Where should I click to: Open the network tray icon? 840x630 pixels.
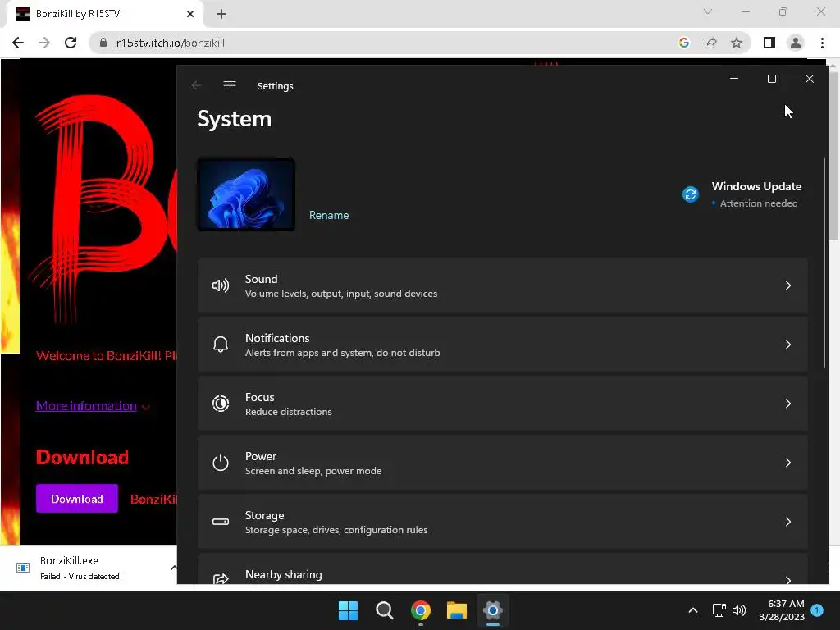click(719, 610)
